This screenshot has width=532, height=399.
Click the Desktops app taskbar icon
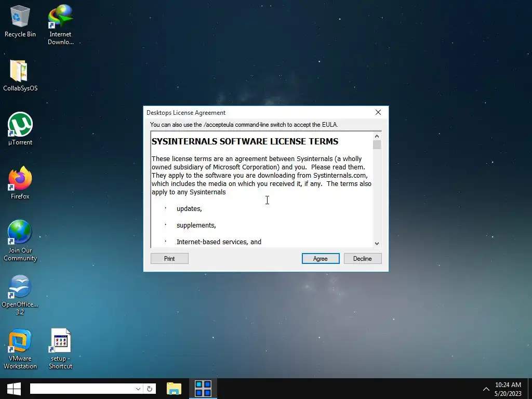point(203,389)
